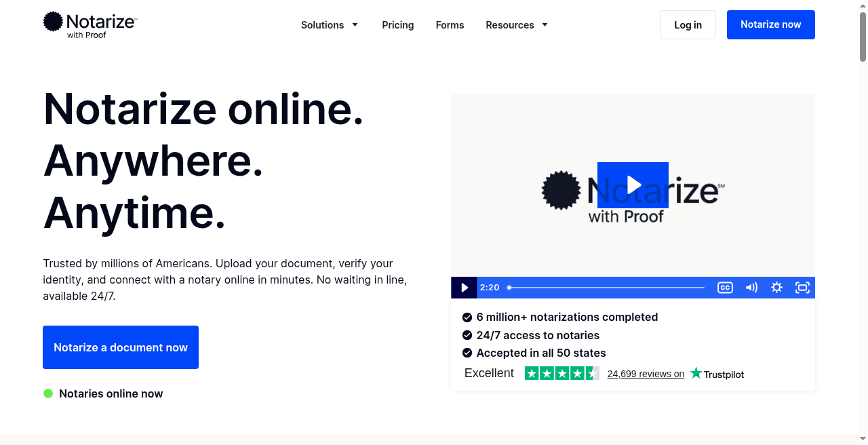Click the small play button in the video bar
The width and height of the screenshot is (868, 445).
[x=465, y=288]
